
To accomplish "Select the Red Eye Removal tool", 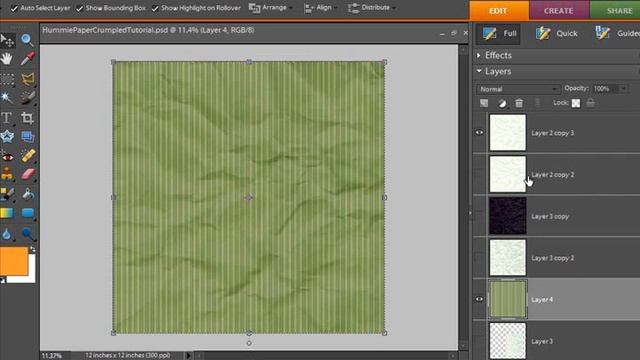I will coord(7,157).
